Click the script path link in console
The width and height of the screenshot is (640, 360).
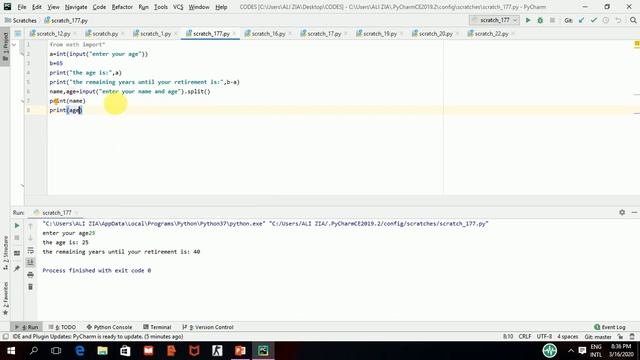(x=378, y=224)
